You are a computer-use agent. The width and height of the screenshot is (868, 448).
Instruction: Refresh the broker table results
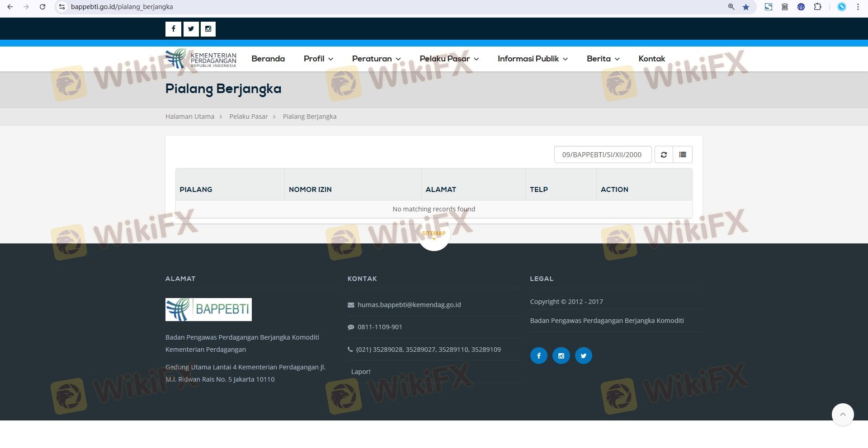click(664, 154)
